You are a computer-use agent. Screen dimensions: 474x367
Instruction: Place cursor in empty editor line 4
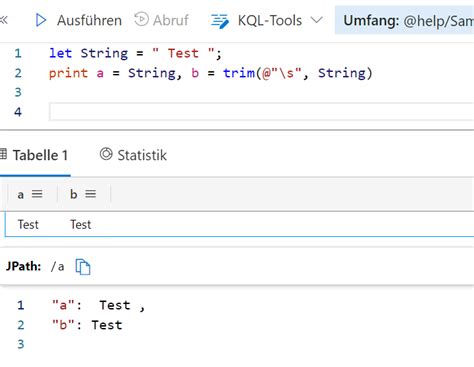[262, 112]
